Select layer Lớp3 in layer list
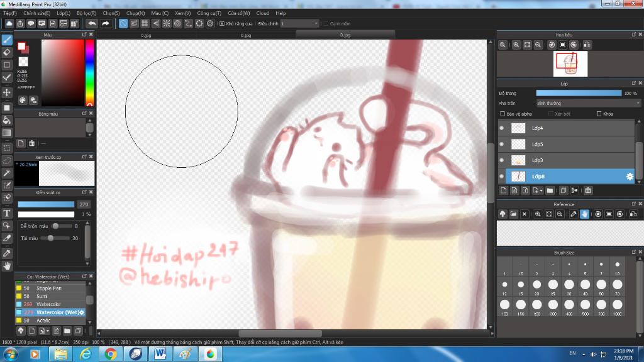This screenshot has height=362, width=644. click(x=567, y=160)
